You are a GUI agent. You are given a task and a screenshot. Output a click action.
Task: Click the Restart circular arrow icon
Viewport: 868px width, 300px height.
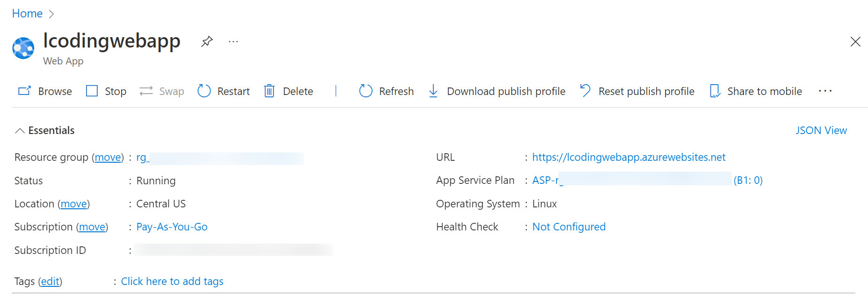tap(204, 91)
